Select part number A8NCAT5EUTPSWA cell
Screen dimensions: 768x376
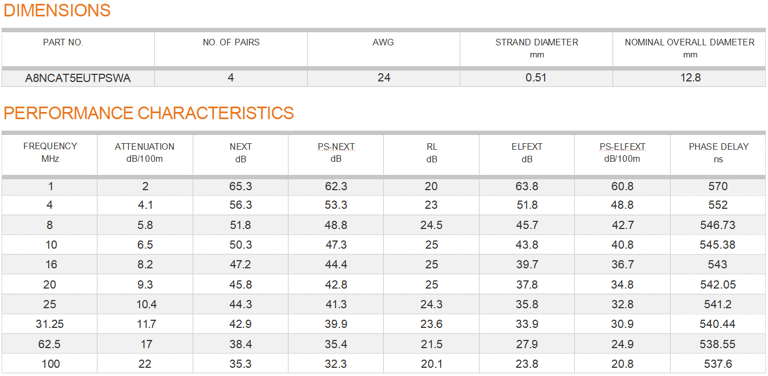click(x=78, y=78)
